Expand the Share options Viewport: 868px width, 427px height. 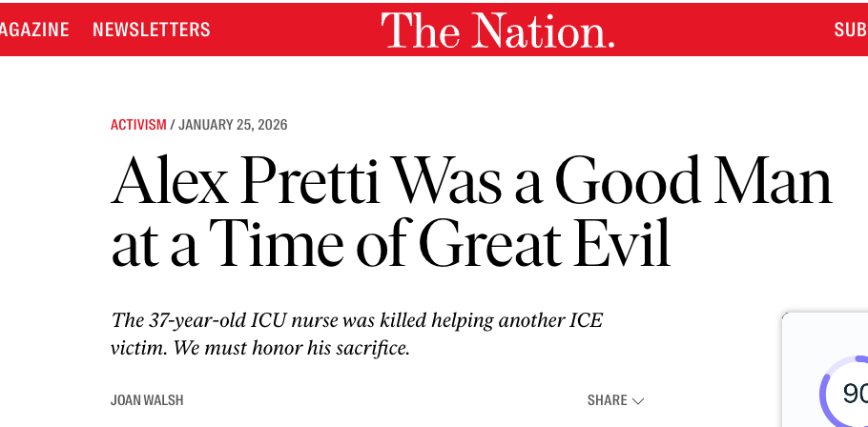(608, 400)
